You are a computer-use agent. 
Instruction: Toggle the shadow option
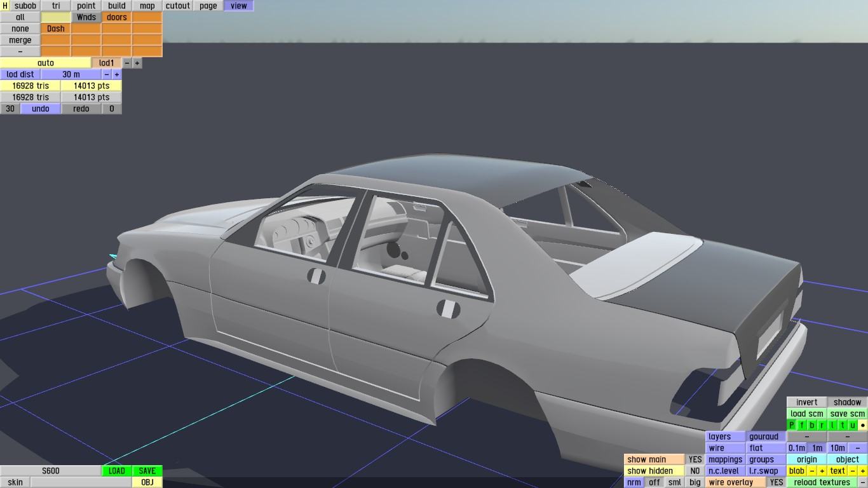[x=848, y=402]
